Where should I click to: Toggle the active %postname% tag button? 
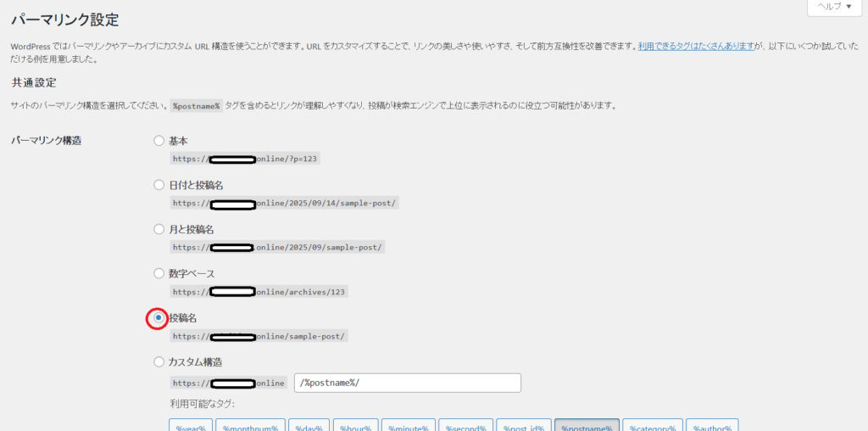(x=587, y=425)
